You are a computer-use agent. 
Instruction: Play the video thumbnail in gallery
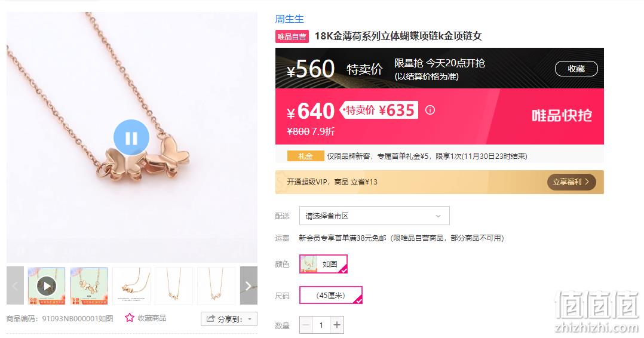47,286
